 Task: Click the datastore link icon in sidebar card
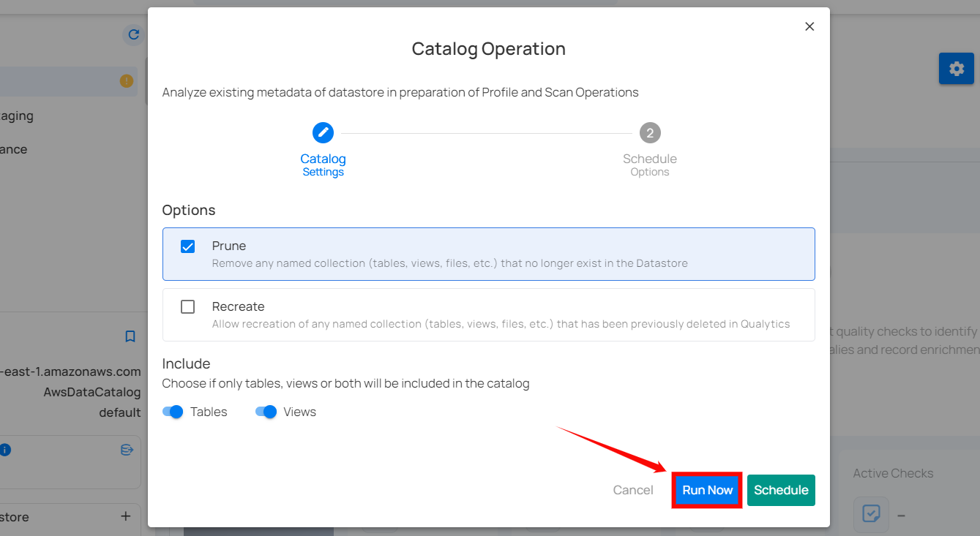127,450
